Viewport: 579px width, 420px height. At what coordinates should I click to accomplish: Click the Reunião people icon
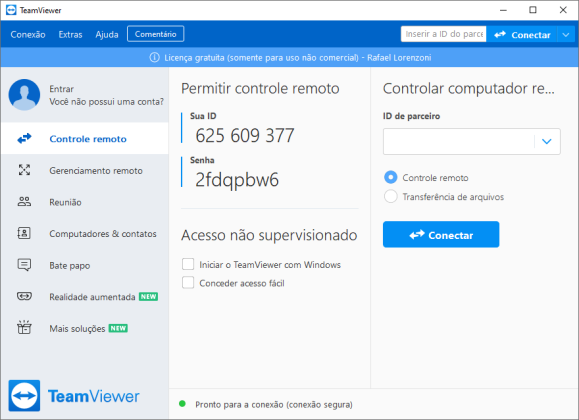pos(24,202)
